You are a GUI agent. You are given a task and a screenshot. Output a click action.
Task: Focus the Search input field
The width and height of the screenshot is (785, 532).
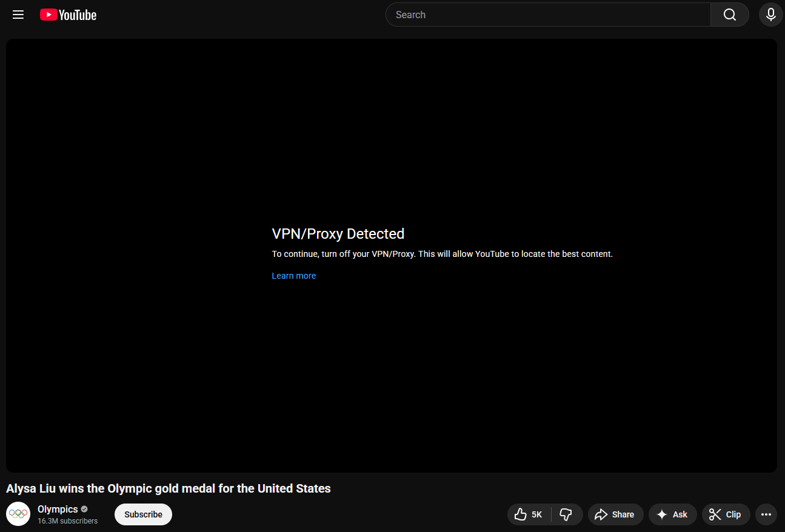[x=547, y=15]
